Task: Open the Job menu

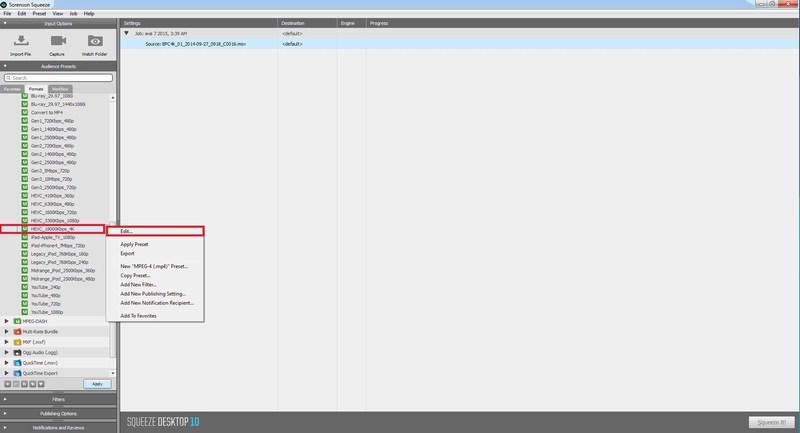Action: 73,14
